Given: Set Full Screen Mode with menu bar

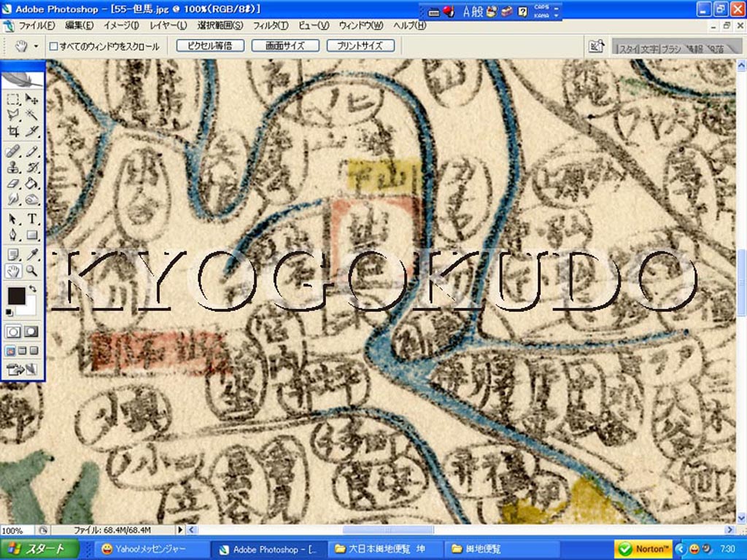Looking at the screenshot, I should pos(22,351).
